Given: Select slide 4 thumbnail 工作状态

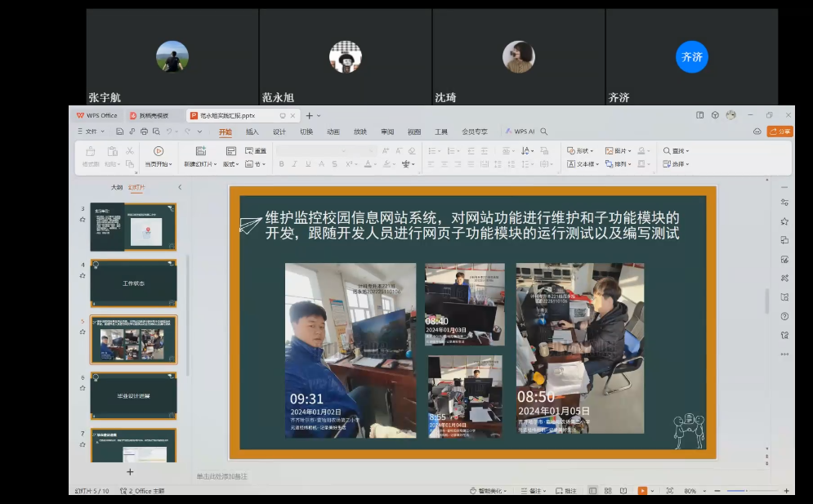Looking at the screenshot, I should click(x=133, y=283).
